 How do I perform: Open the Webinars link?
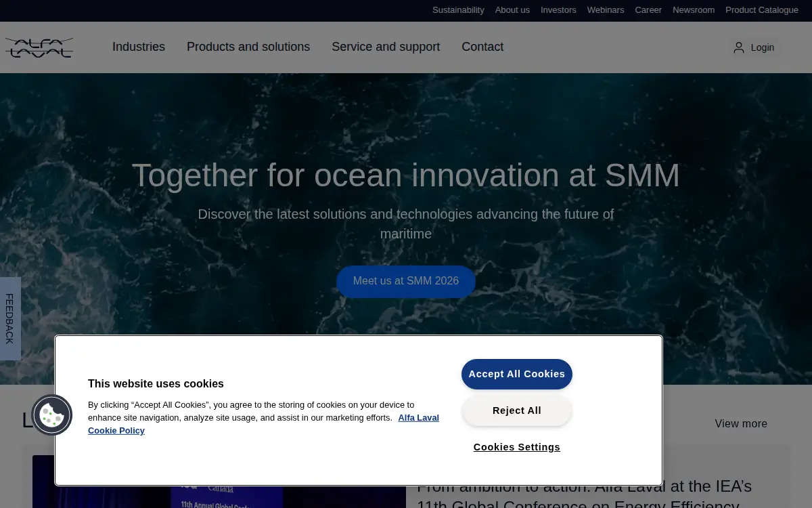(606, 10)
